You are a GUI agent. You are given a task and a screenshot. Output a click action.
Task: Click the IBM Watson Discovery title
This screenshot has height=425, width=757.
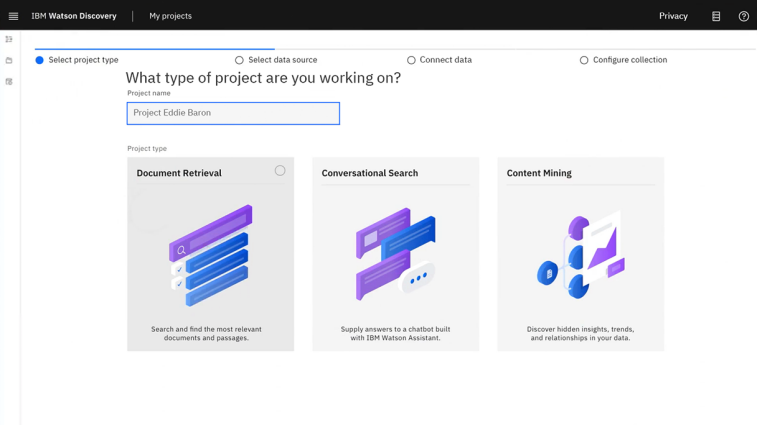click(74, 16)
